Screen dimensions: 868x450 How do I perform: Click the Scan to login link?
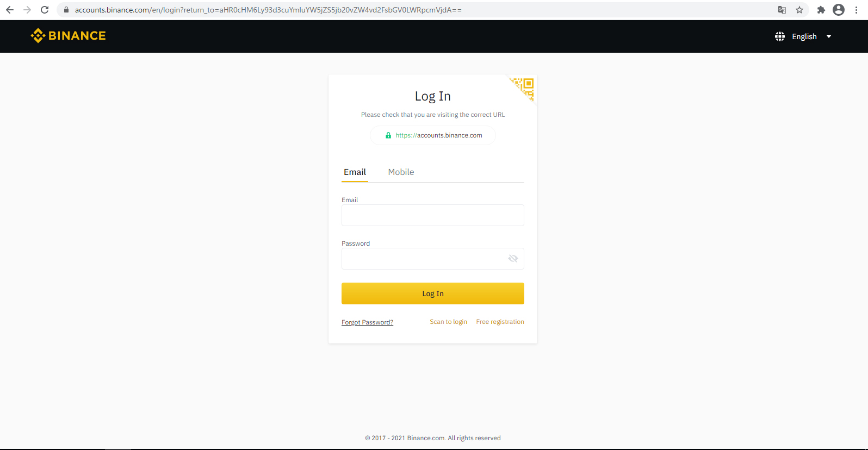click(x=448, y=322)
